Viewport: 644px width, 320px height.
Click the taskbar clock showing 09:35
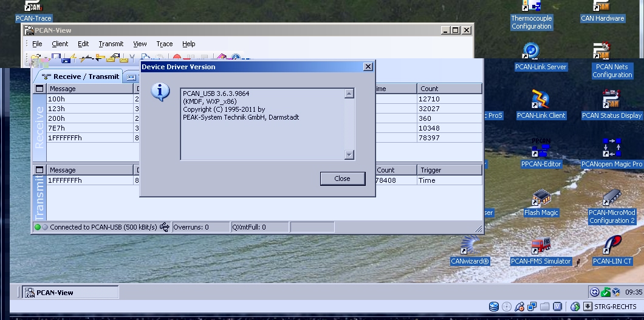tap(633, 292)
